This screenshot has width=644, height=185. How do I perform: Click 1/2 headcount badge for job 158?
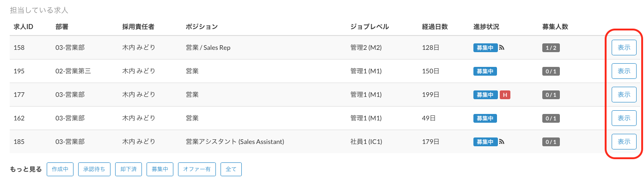click(x=551, y=48)
